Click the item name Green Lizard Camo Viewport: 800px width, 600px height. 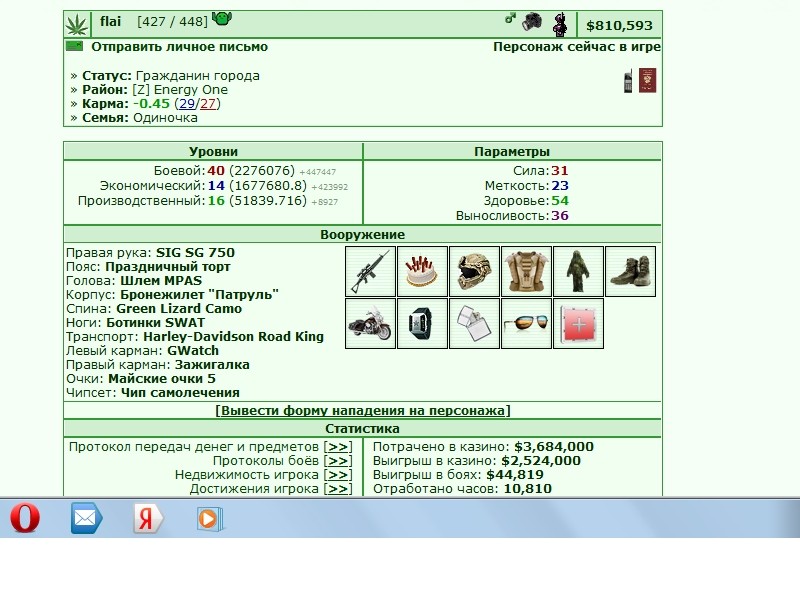(179, 309)
